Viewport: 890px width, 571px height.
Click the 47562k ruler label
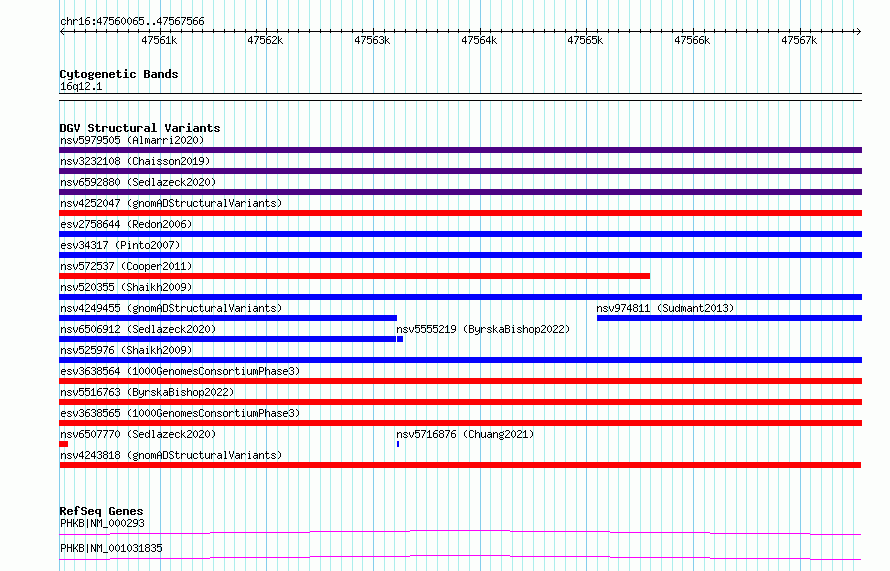(x=265, y=40)
